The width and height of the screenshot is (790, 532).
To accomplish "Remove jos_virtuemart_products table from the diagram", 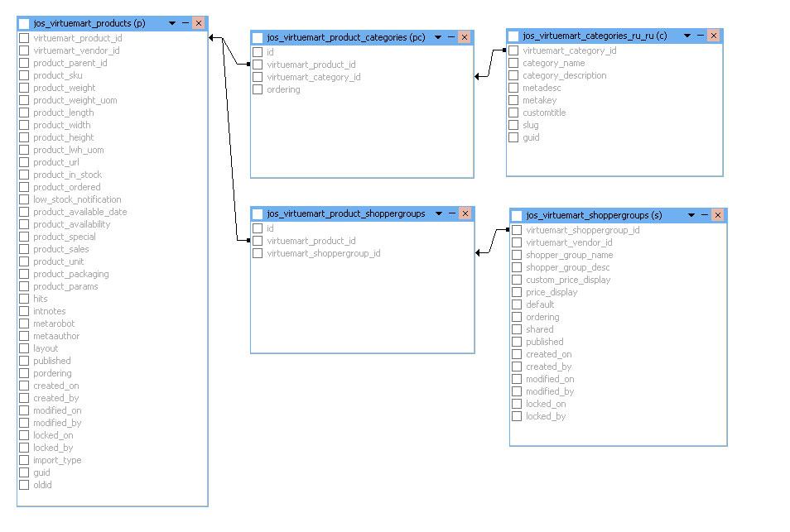I will tap(199, 23).
